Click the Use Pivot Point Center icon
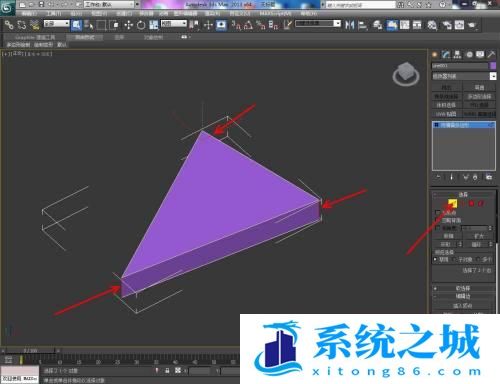Viewport: 500px width, 384px height. pyautogui.click(x=194, y=25)
